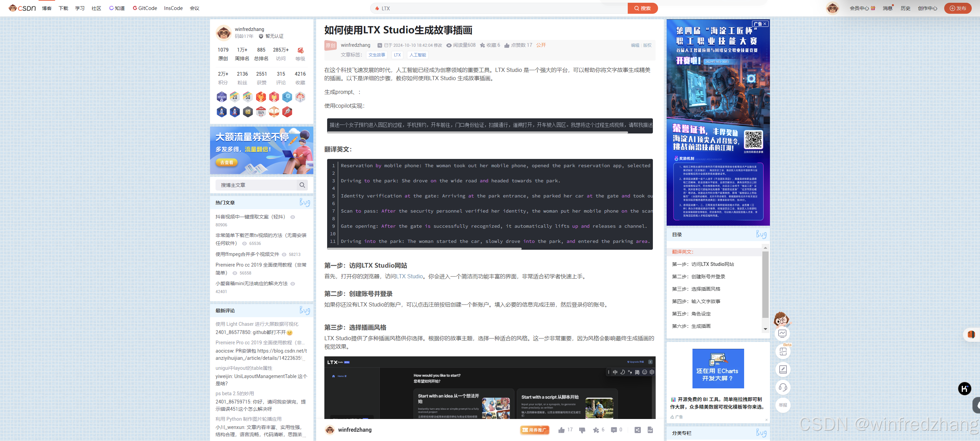This screenshot has width=980, height=441.
Task: Click the 20 anniversary achievement badge
Action: [235, 97]
